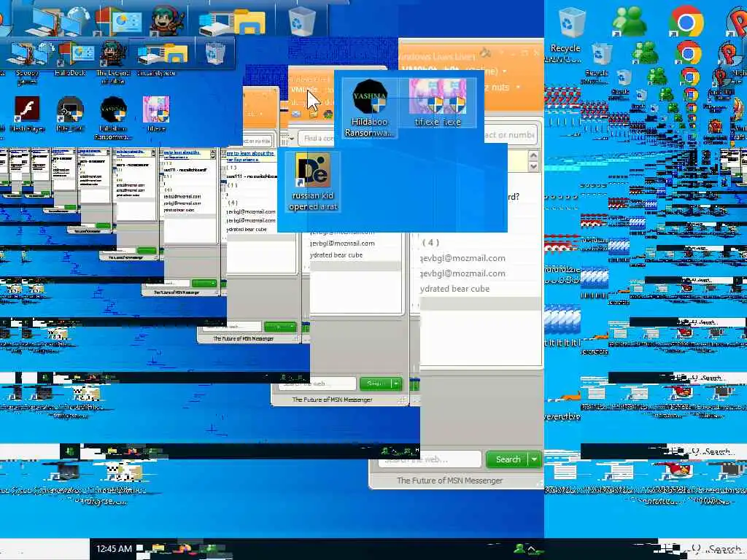Screen dimensions: 747x560
Task: Open the 'russian kid opened a rat' shortcut
Action: pyautogui.click(x=313, y=182)
